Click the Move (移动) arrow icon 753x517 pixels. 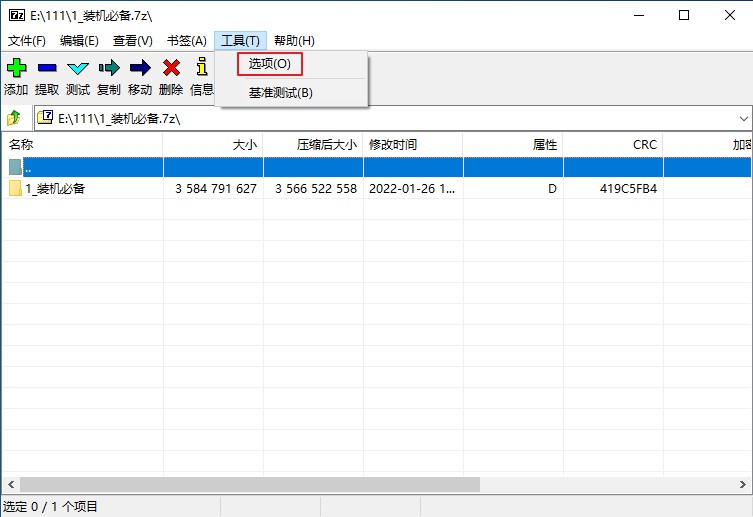pos(140,68)
